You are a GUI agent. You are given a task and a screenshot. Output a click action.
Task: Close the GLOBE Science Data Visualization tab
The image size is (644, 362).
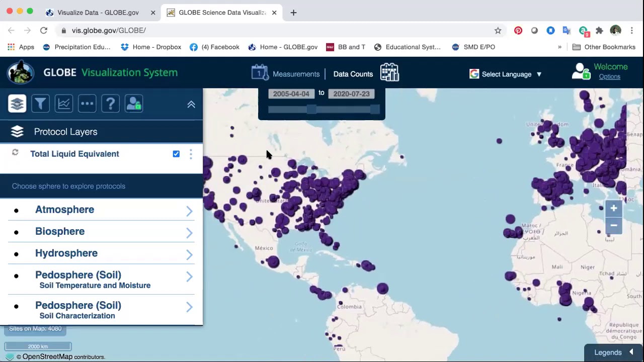coord(274,13)
